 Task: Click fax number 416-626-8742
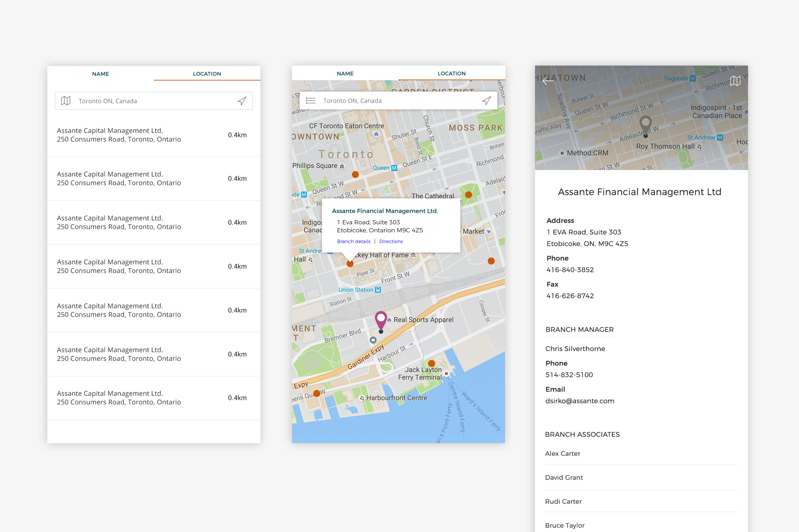pos(570,296)
